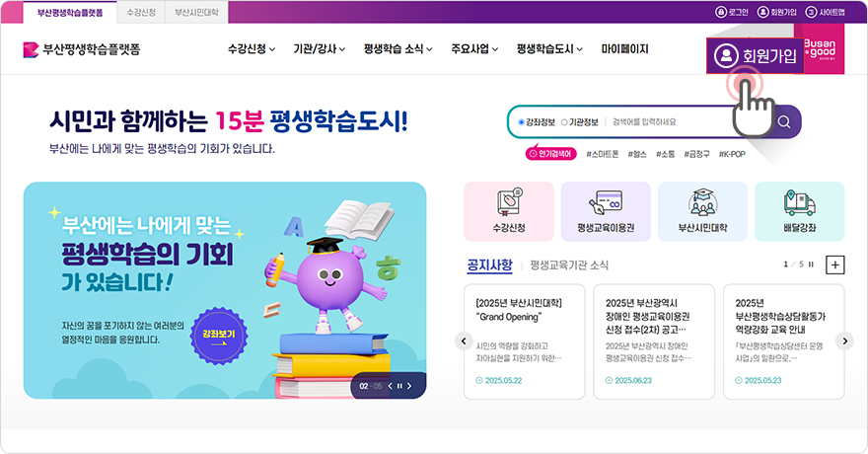The image size is (868, 454).
Task: Open the 부산시민대학 icon card
Action: coord(702,211)
